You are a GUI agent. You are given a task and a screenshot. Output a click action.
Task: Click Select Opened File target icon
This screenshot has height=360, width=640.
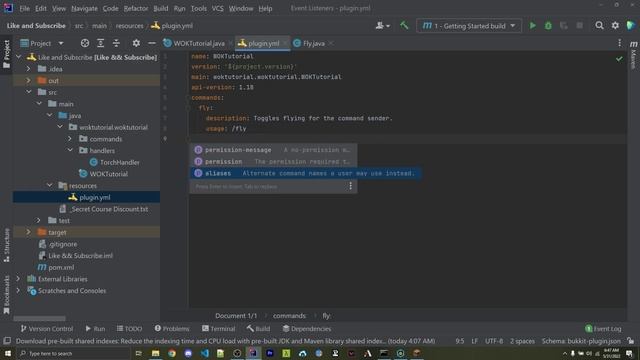[x=85, y=43]
